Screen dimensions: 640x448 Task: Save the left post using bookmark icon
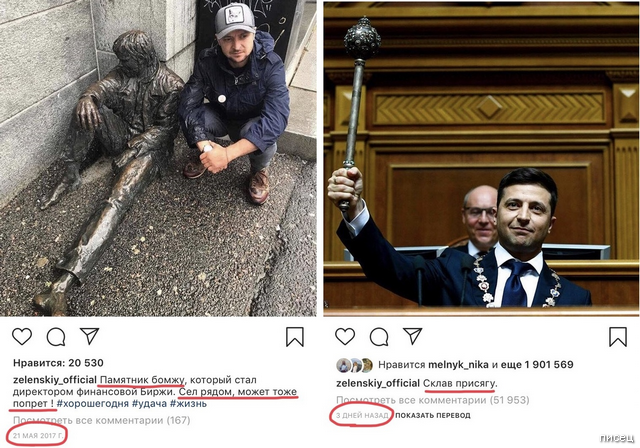pos(295,337)
